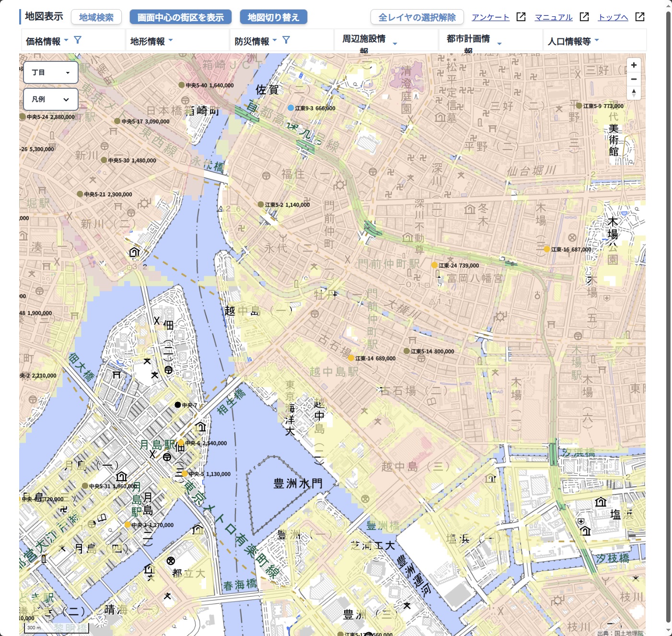This screenshot has width=672, height=636.
Task: Click the external link icon next to マニュアル
Action: pyautogui.click(x=584, y=16)
